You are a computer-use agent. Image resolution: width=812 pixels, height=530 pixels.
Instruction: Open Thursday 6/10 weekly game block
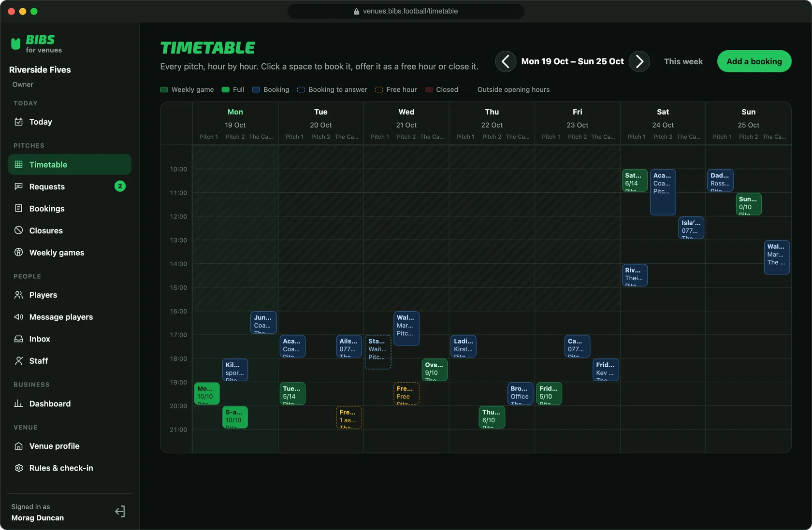pyautogui.click(x=492, y=417)
